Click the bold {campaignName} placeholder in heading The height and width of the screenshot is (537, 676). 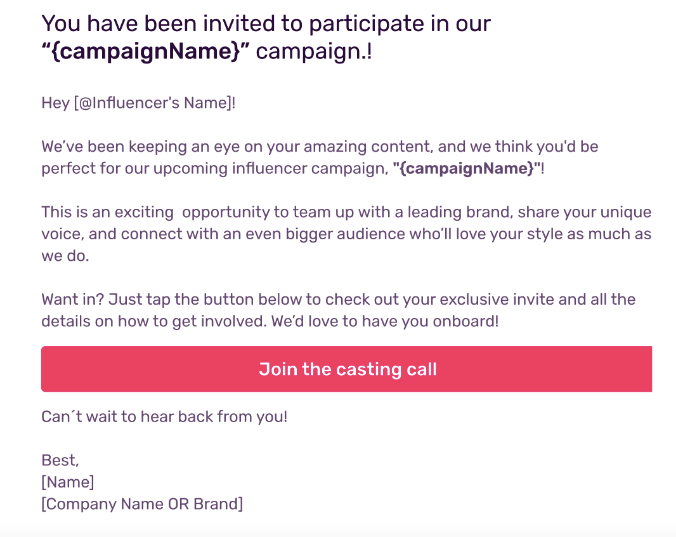[145, 50]
